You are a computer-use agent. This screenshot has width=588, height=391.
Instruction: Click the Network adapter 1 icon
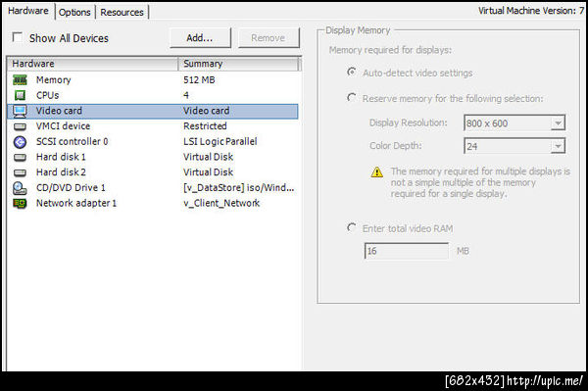(x=20, y=204)
